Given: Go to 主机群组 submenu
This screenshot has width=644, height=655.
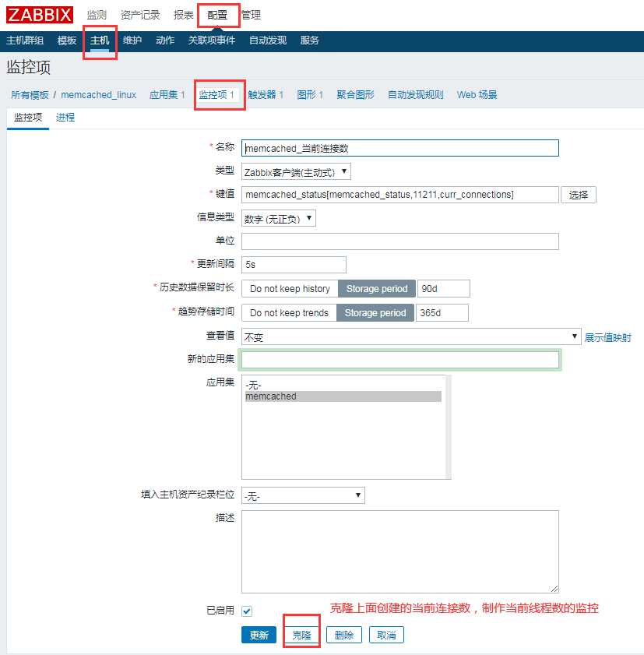Looking at the screenshot, I should (25, 40).
